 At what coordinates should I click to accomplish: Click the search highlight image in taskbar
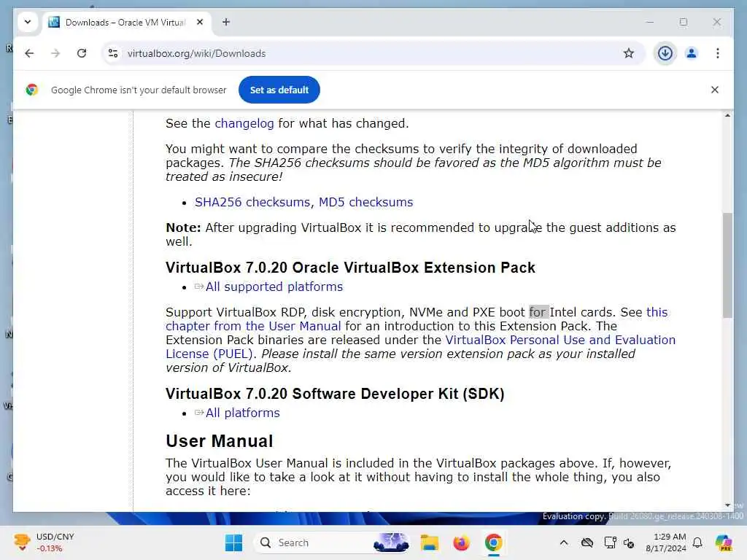pos(391,542)
